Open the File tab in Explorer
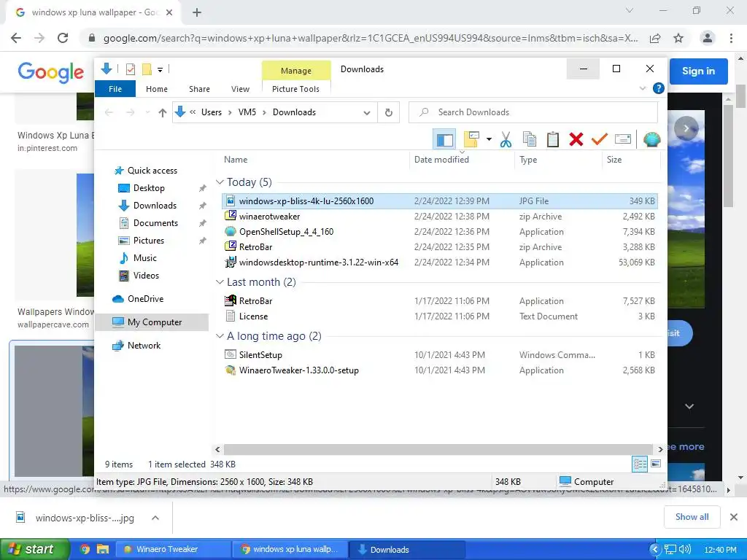The height and width of the screenshot is (560, 747). click(x=115, y=88)
